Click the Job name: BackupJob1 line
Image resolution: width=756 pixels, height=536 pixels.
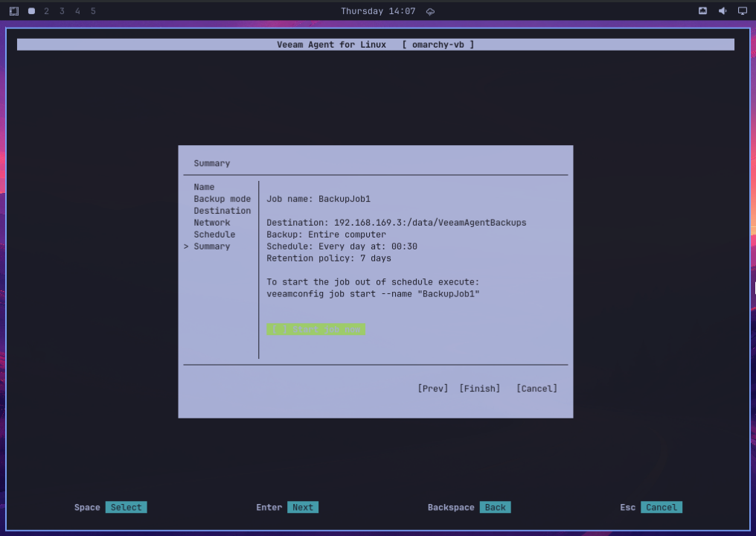tap(318, 199)
